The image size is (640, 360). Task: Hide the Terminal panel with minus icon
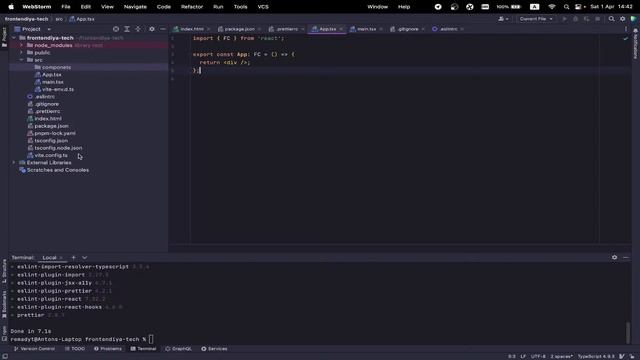pyautogui.click(x=626, y=258)
